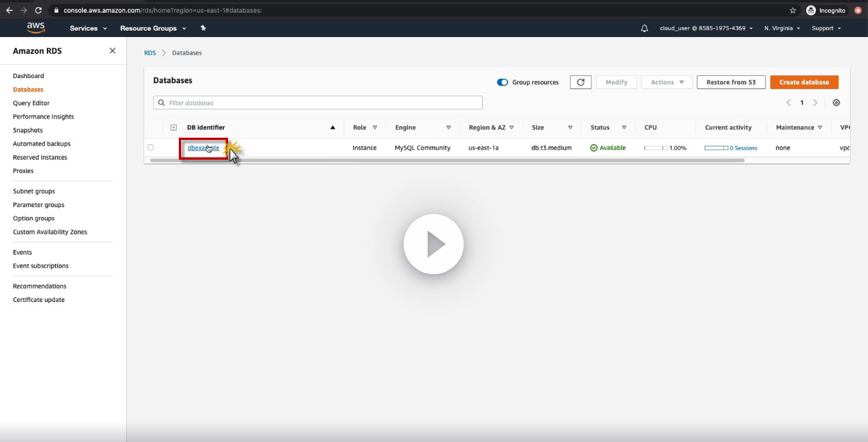The height and width of the screenshot is (442, 868).
Task: Open the dbexample database link
Action: point(203,148)
